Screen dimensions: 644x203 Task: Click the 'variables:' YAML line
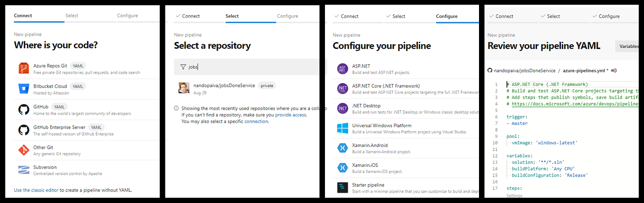pyautogui.click(x=519, y=156)
